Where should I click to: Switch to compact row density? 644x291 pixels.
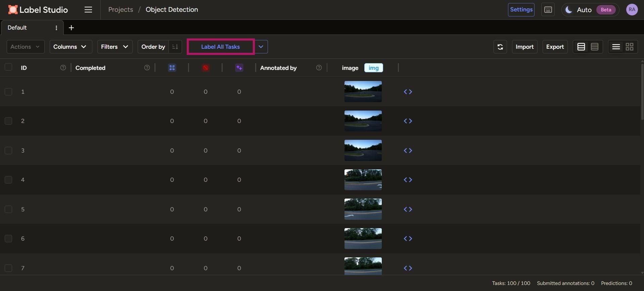[595, 47]
